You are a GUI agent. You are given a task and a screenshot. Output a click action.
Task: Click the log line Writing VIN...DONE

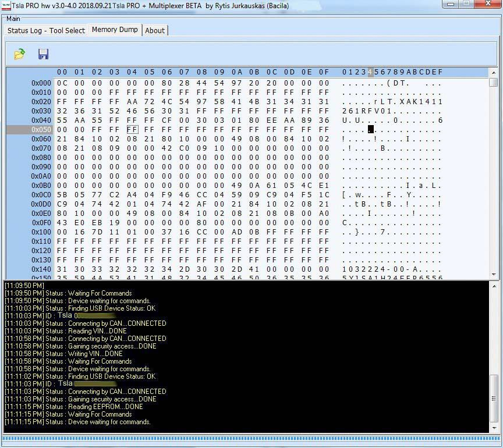tap(63, 354)
